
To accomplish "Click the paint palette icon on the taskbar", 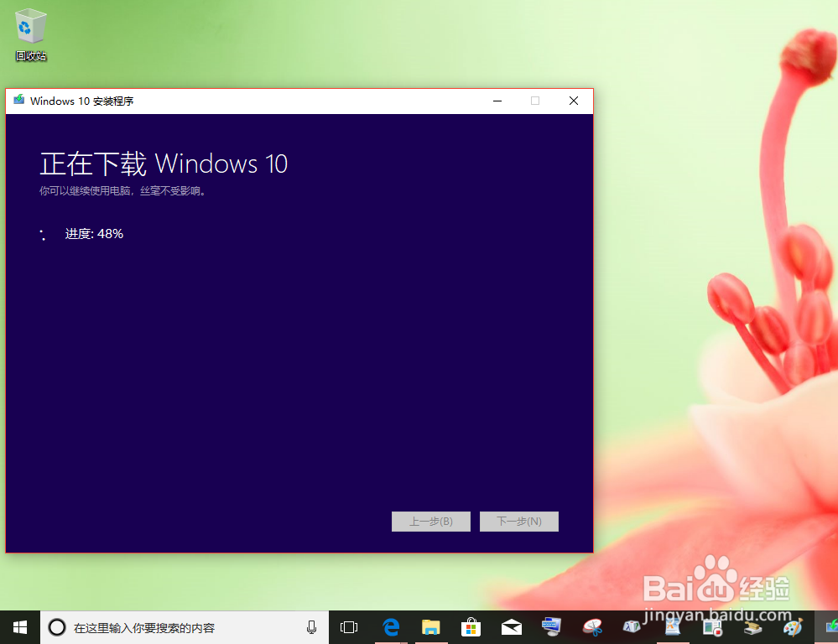I will 793,626.
